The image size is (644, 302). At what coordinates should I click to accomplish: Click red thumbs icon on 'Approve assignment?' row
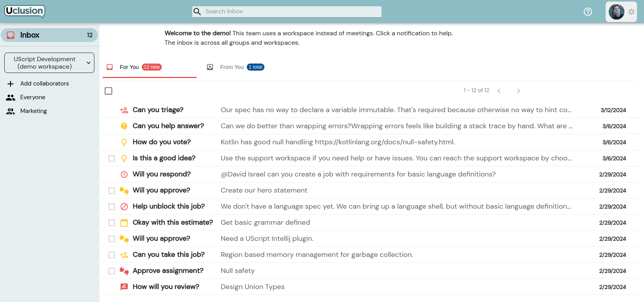pyautogui.click(x=124, y=271)
